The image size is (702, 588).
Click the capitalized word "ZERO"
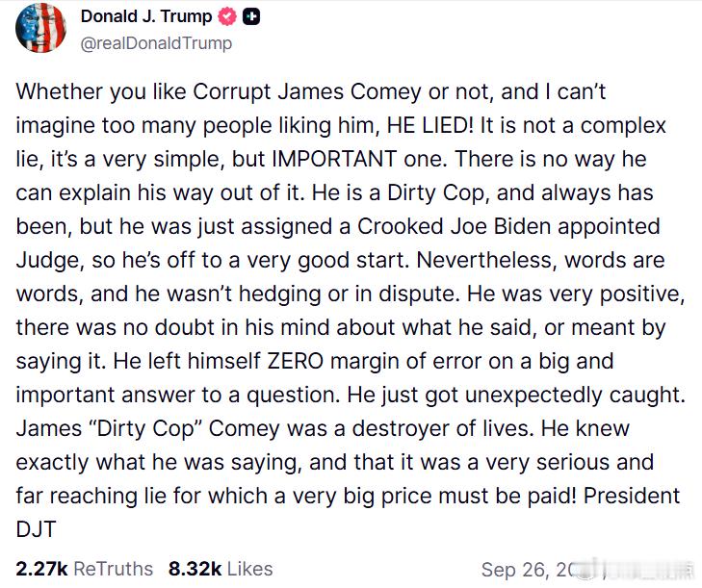[295, 361]
